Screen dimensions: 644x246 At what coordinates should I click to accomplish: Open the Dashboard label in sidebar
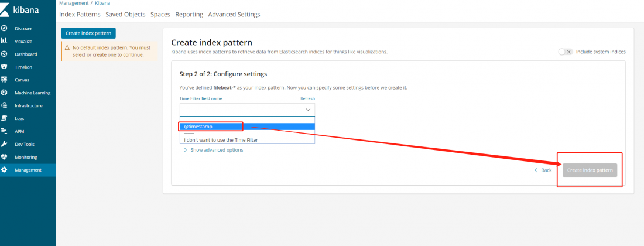[26, 54]
